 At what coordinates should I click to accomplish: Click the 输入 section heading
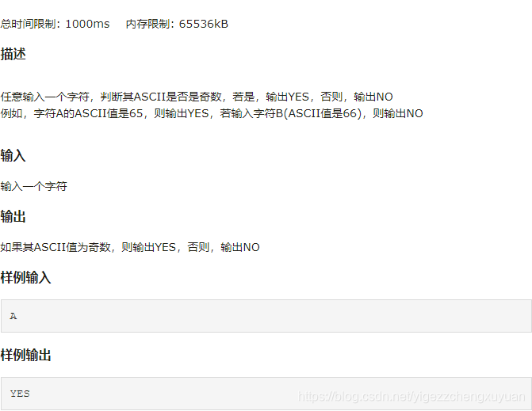(13, 155)
